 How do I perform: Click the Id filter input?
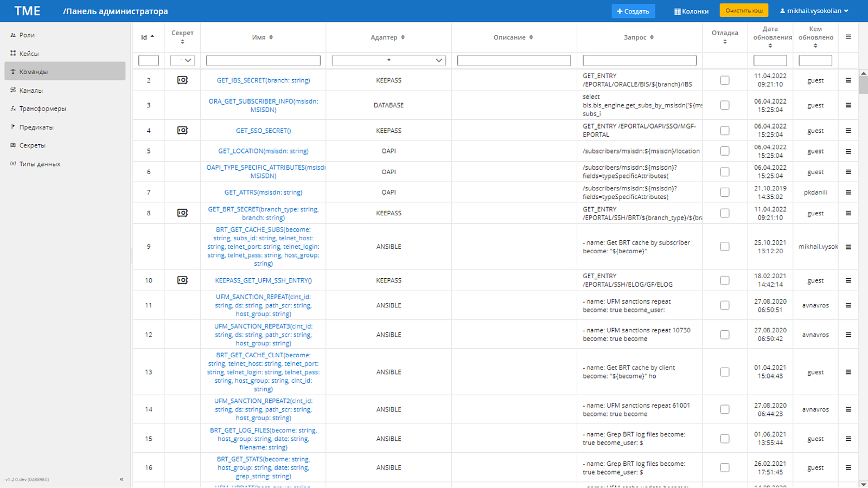pos(149,61)
